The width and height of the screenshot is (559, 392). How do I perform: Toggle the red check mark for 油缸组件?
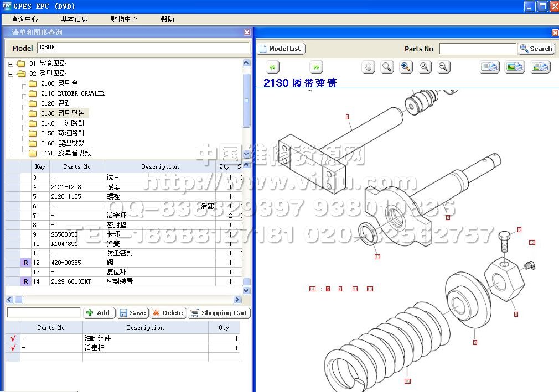point(13,338)
